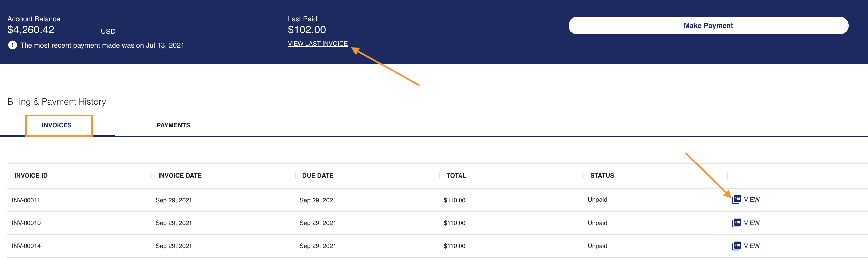Click the due date of INV-00014

[318, 246]
